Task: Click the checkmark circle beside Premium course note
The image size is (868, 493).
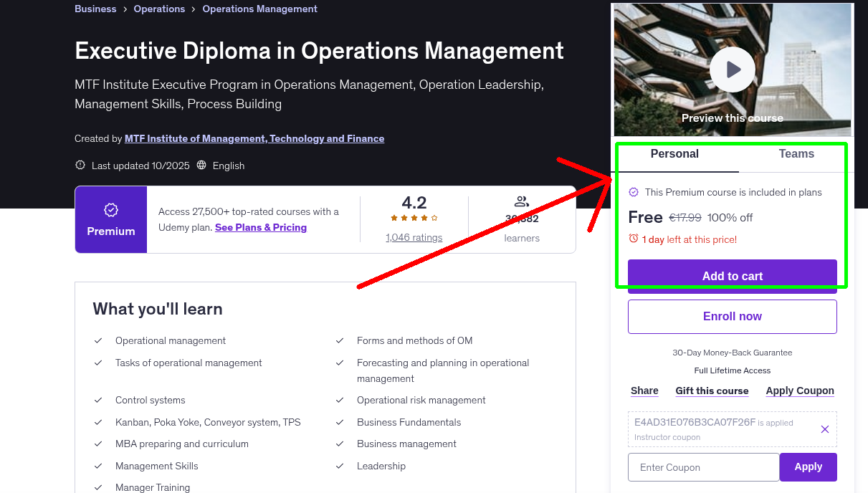Action: coord(634,192)
